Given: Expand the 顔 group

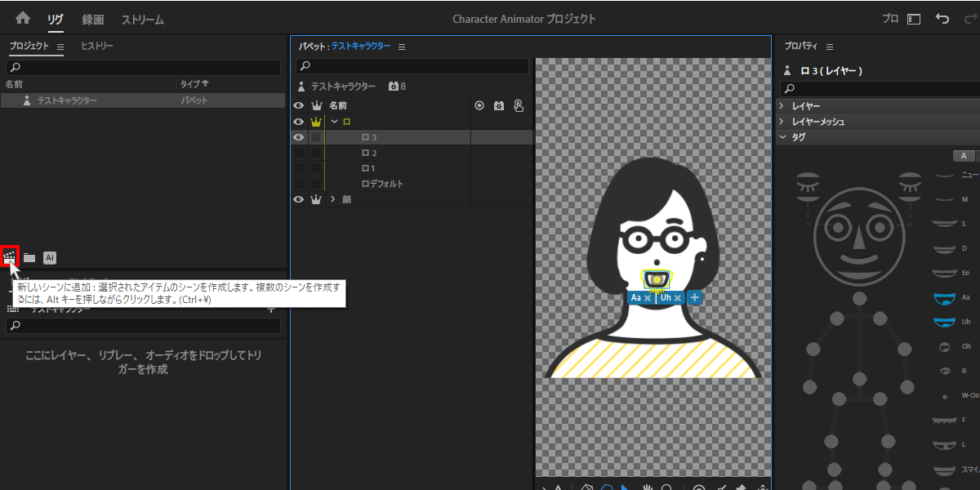Looking at the screenshot, I should coord(333,199).
